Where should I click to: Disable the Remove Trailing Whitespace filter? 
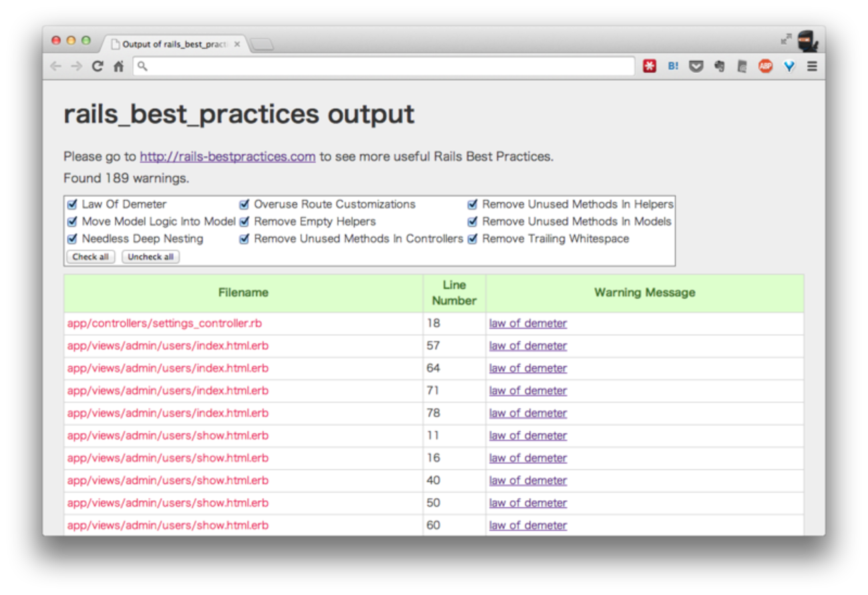tap(473, 239)
